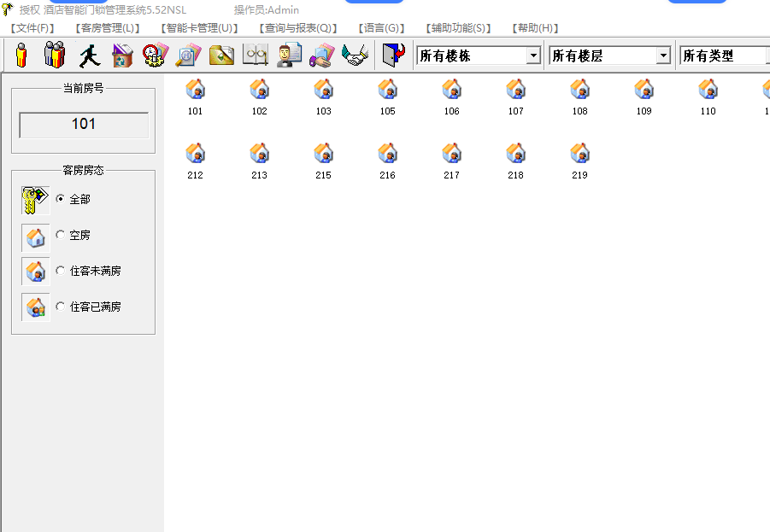Open the card recycling tool icon
Screen dimensions: 770x532
click(x=122, y=54)
